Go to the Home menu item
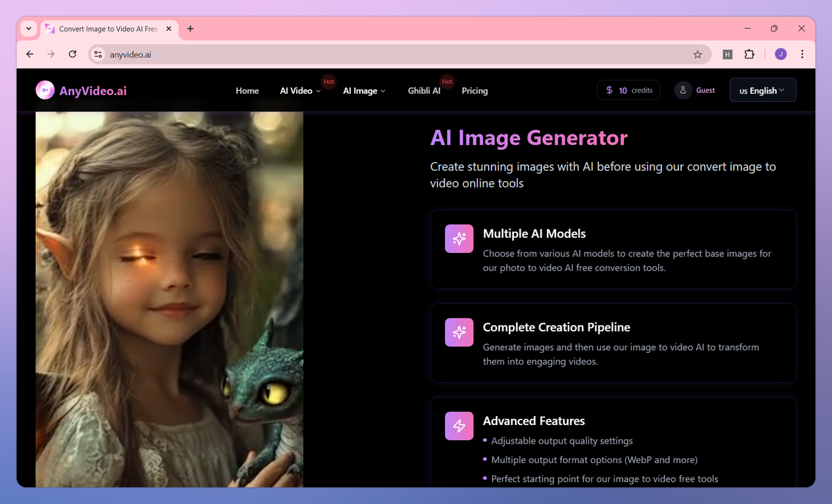 pos(248,91)
